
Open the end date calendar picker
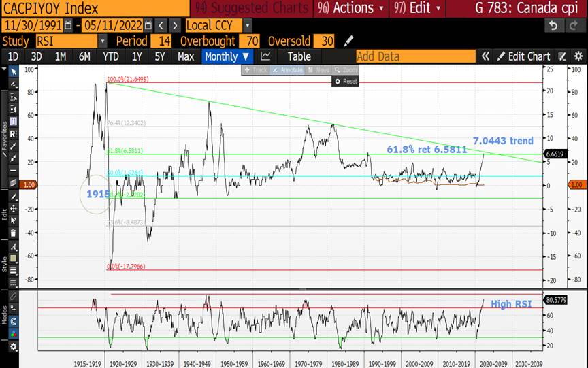[148, 25]
